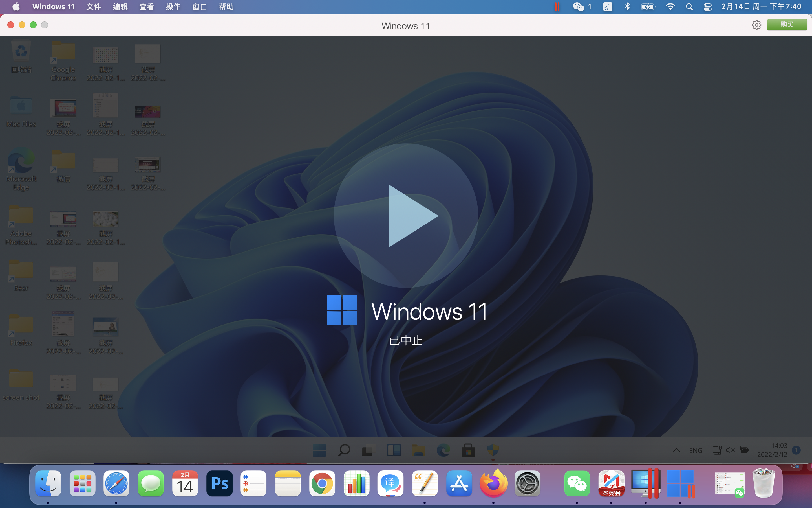This screenshot has height=508, width=812.
Task: Check battery status in menu bar
Action: (x=648, y=7)
